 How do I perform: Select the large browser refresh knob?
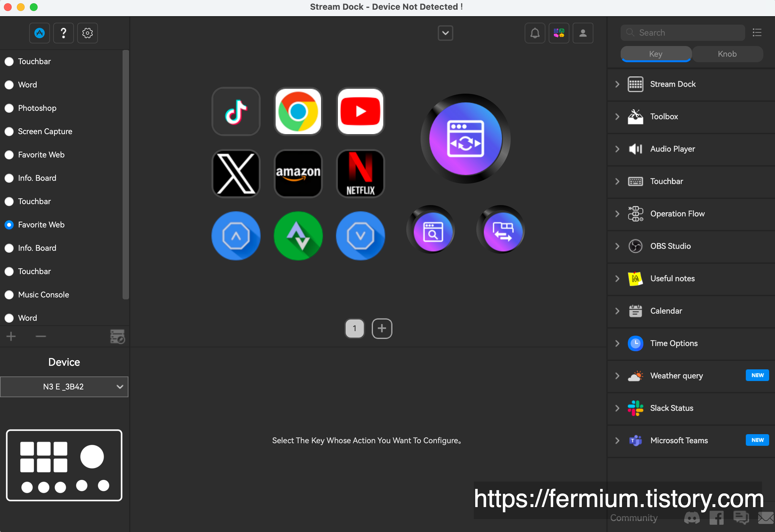(x=465, y=139)
